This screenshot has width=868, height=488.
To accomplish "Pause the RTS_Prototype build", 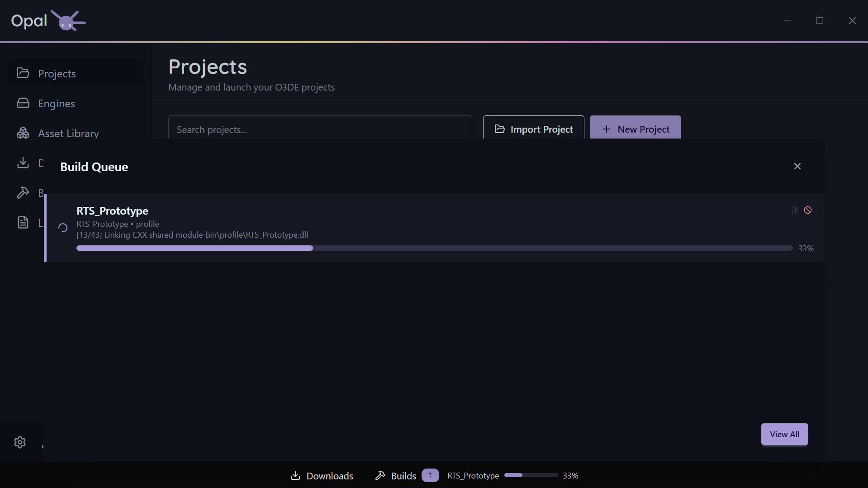I will tap(795, 210).
